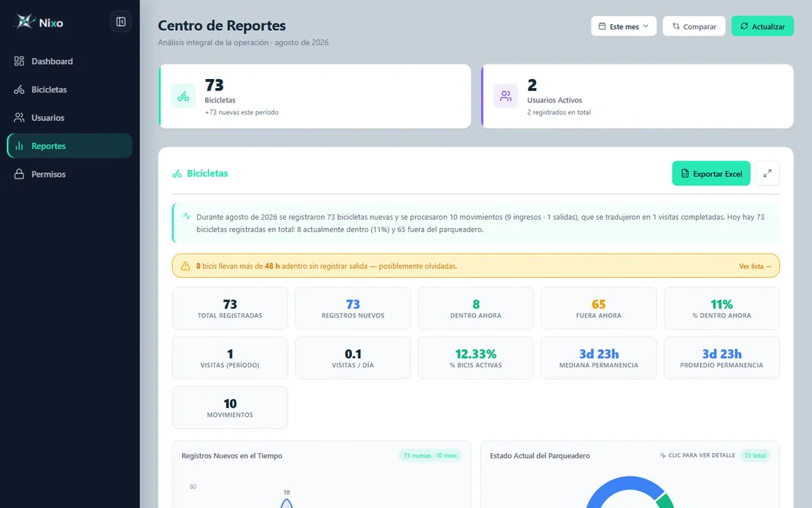
Task: Go to the Bicicletas sidebar page
Action: [69, 90]
